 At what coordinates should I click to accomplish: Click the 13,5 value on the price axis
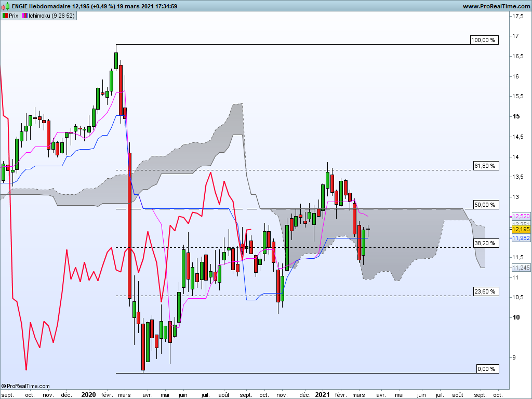tap(517, 177)
